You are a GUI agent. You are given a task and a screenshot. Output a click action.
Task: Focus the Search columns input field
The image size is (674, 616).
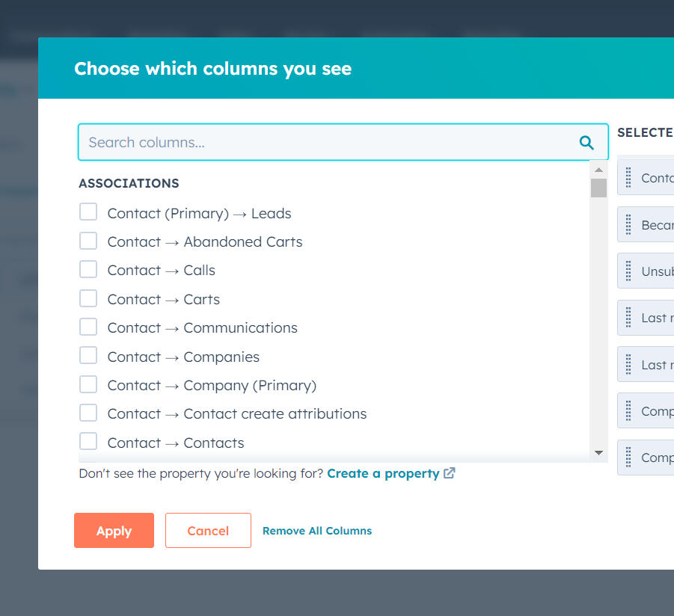(x=329, y=143)
